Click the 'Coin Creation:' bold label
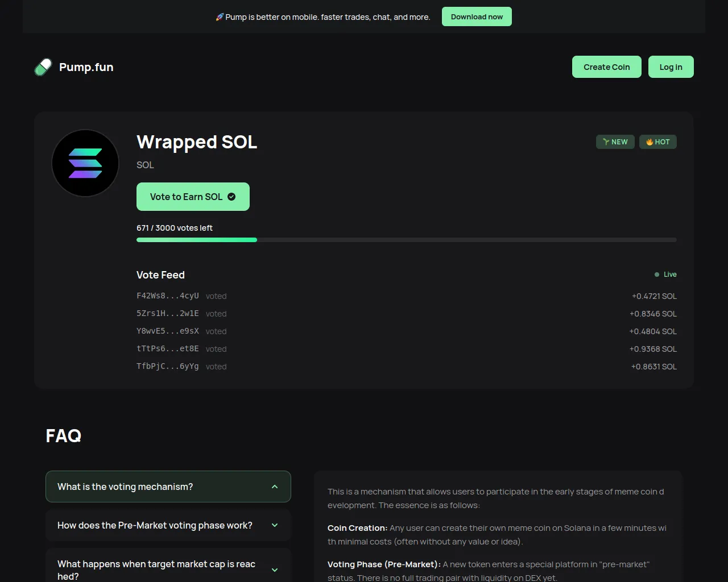728x582 pixels. [x=357, y=528]
